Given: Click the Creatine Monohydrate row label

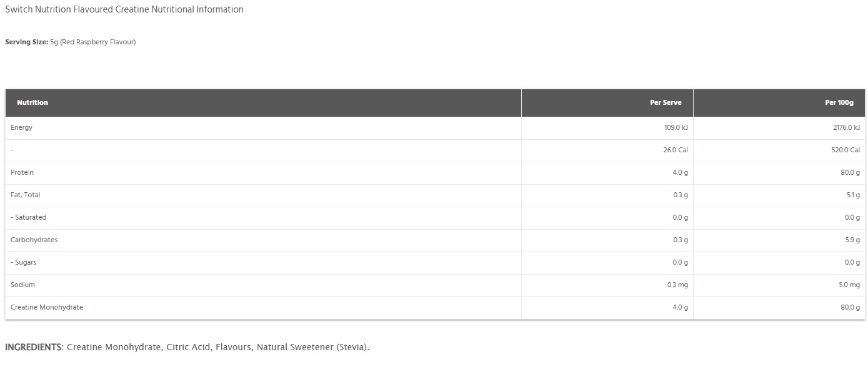Looking at the screenshot, I should tap(47, 307).
